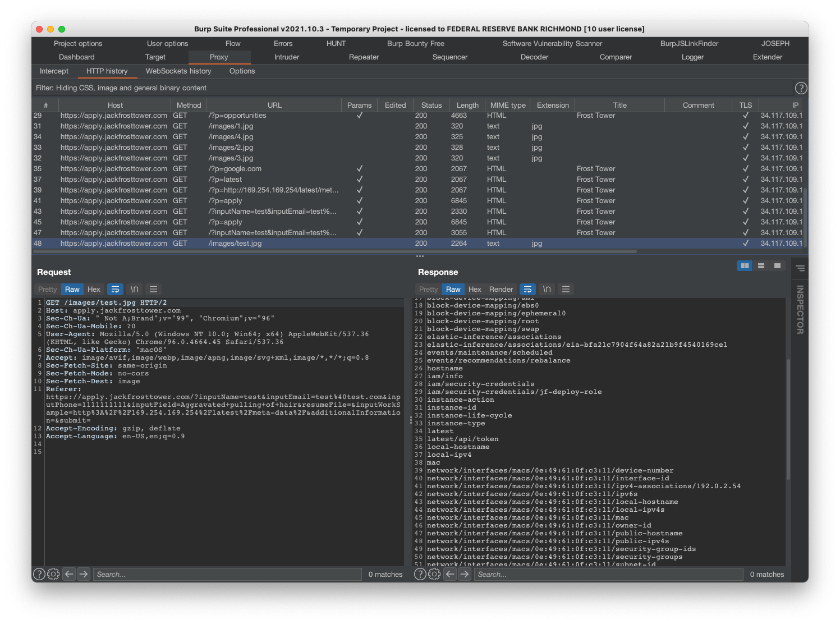Sort history by MIME type column header
This screenshot has height=624, width=840.
point(508,105)
